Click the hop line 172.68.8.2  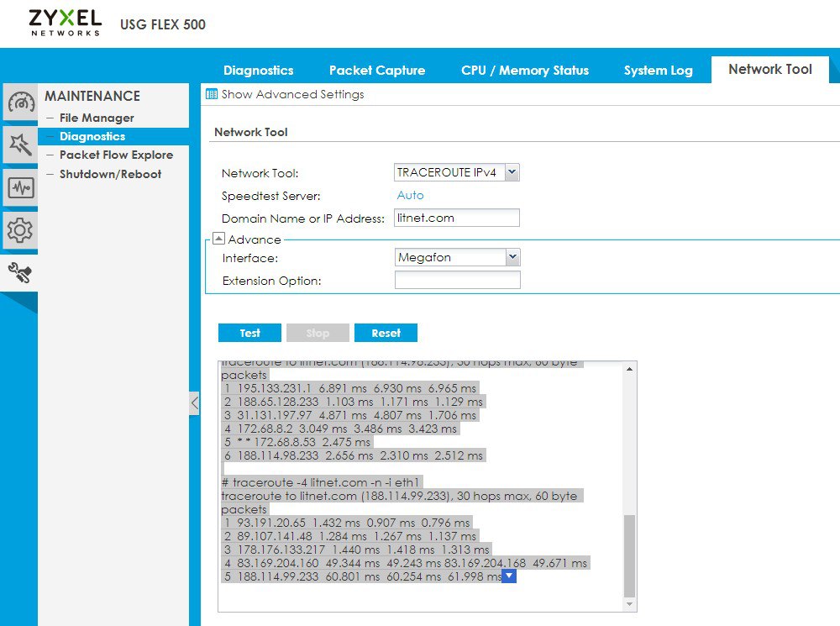[340, 429]
